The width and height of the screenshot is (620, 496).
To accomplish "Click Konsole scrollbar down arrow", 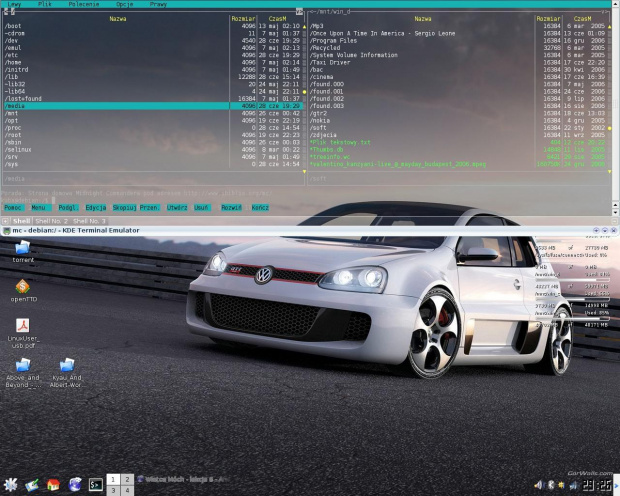I will [616, 212].
